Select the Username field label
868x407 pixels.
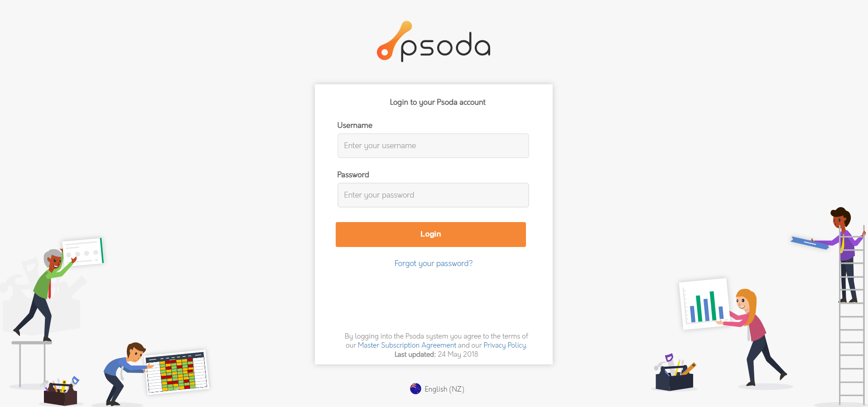(x=355, y=125)
